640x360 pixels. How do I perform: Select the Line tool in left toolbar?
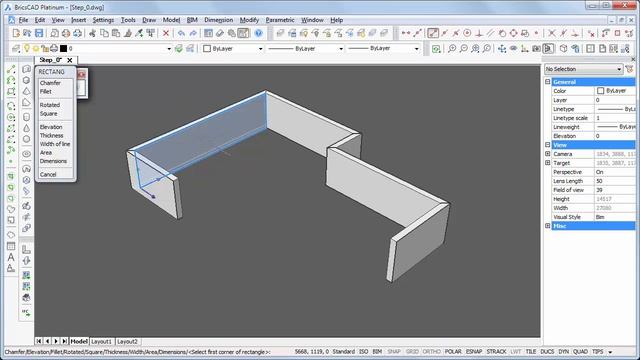(11, 70)
